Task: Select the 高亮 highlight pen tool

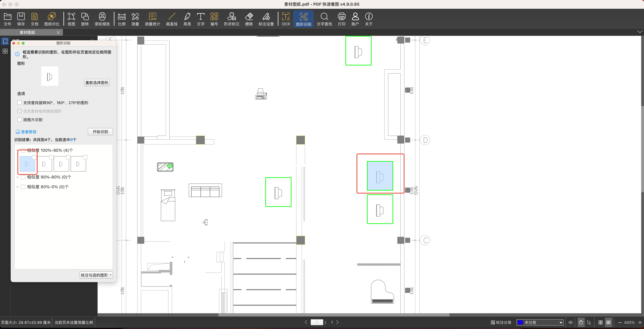Action: tap(187, 19)
